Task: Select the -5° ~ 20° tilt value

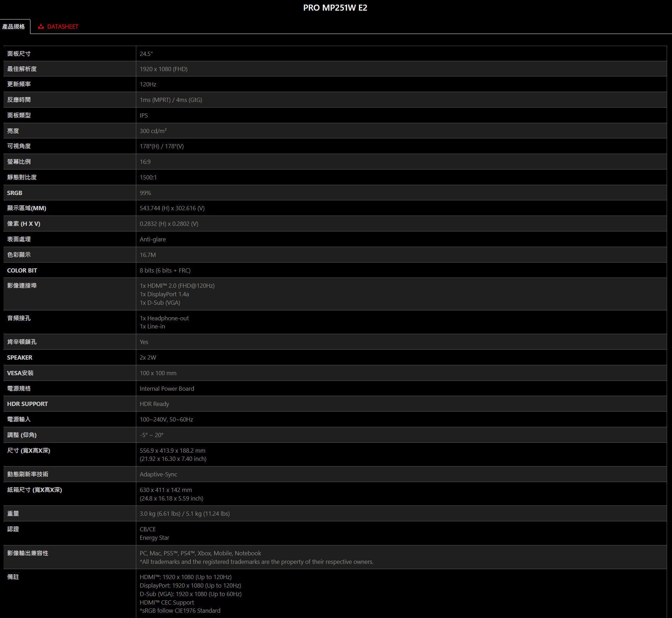Action: [151, 435]
